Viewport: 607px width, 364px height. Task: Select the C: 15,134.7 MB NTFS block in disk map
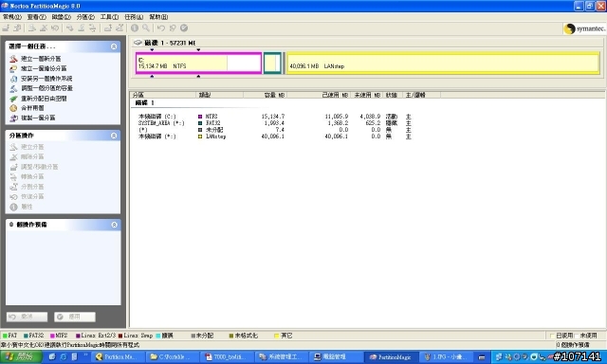(198, 64)
